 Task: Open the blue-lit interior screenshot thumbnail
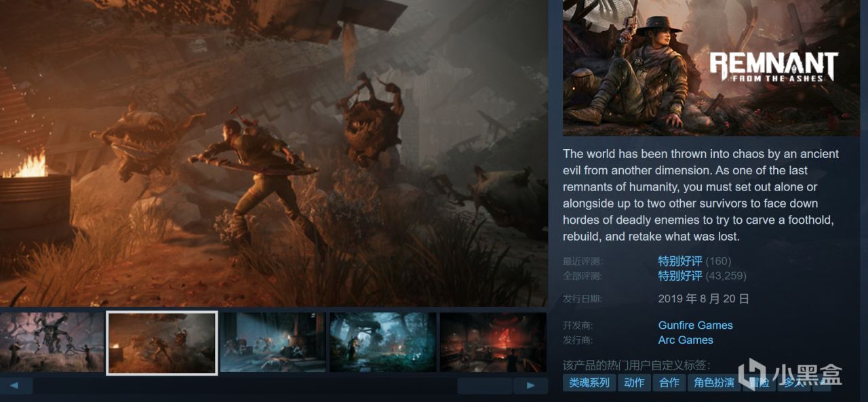pos(273,342)
